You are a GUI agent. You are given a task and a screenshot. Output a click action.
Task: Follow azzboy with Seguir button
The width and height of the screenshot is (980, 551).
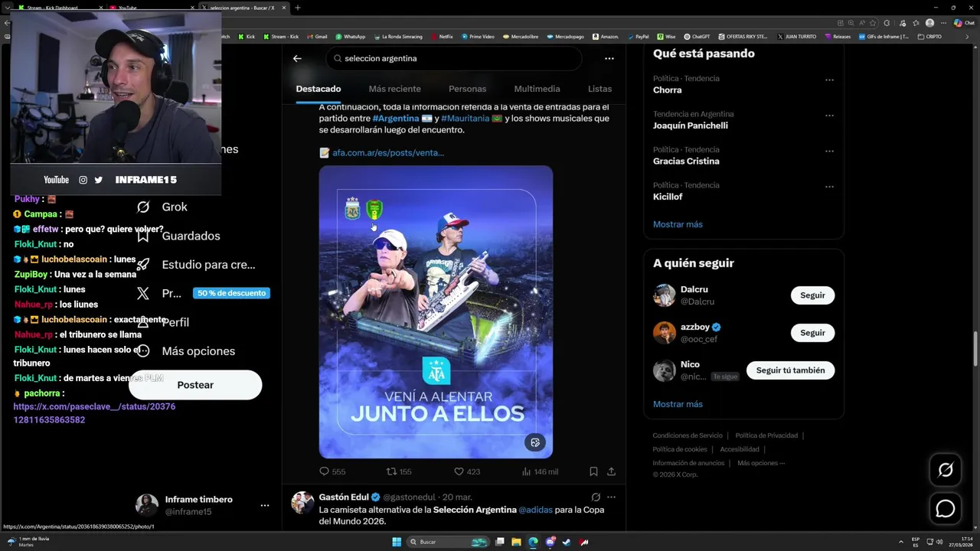(x=812, y=333)
